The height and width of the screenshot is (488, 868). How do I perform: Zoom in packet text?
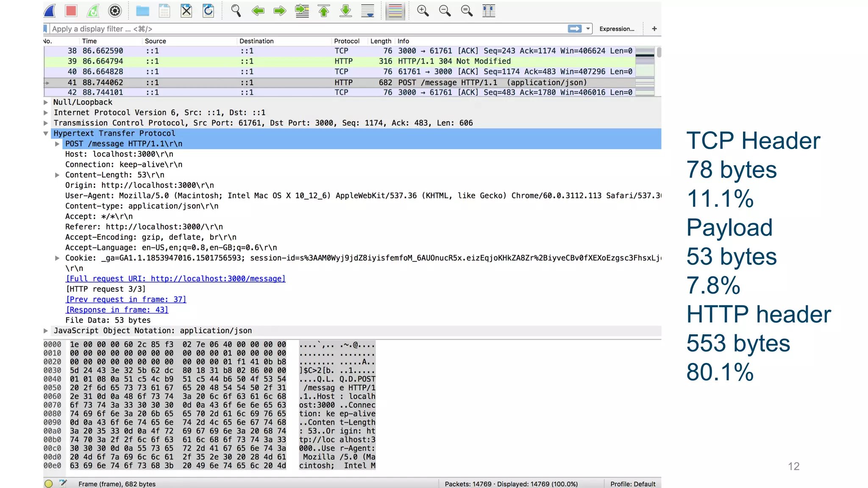click(423, 11)
